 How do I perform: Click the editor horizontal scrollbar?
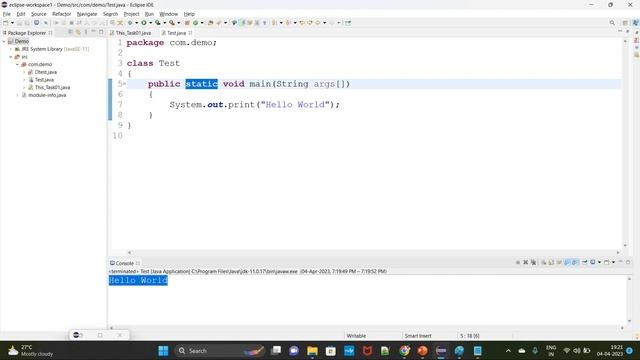pyautogui.click(x=373, y=253)
